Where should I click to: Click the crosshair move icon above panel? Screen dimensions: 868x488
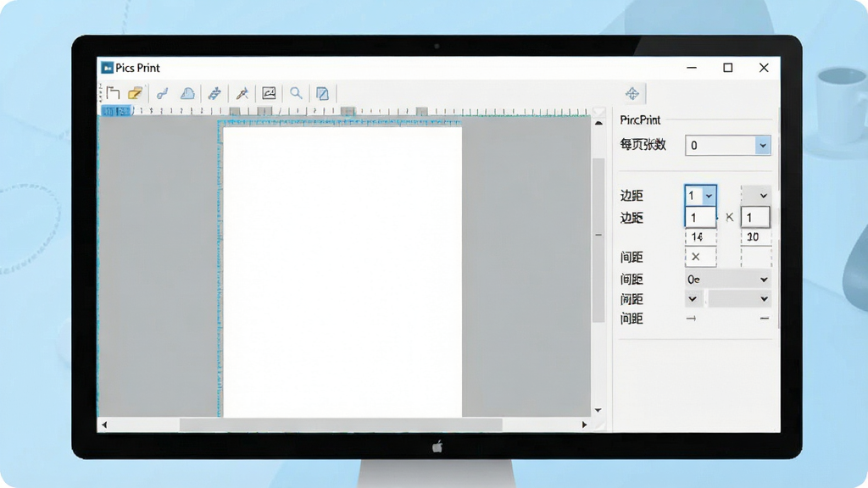[632, 93]
